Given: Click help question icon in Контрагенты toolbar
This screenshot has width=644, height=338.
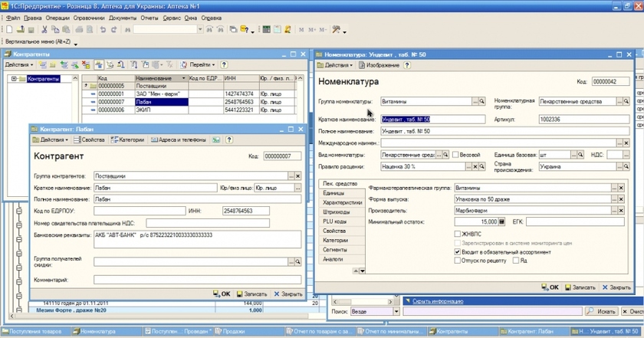Looking at the screenshot, I should (224, 65).
